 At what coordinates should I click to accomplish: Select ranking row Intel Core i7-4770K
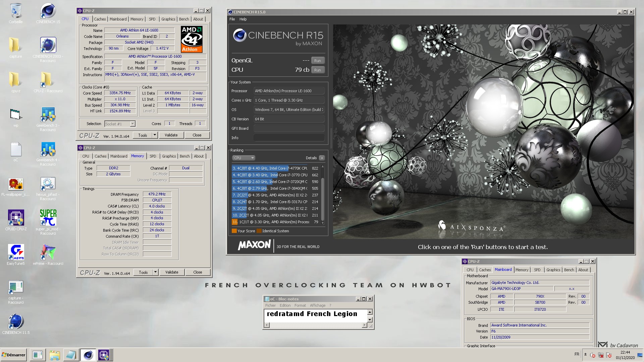click(x=275, y=168)
